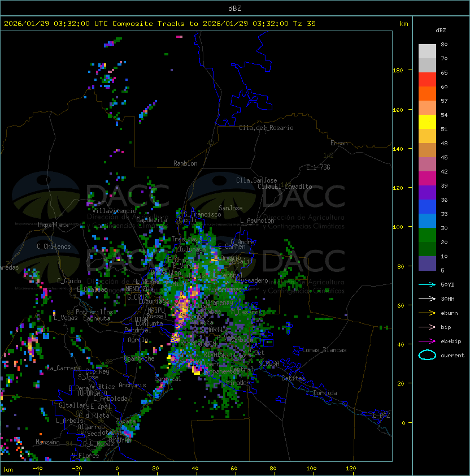470x476 pixels.
Task: Click the L_Dormida map label
Action: click(321, 393)
